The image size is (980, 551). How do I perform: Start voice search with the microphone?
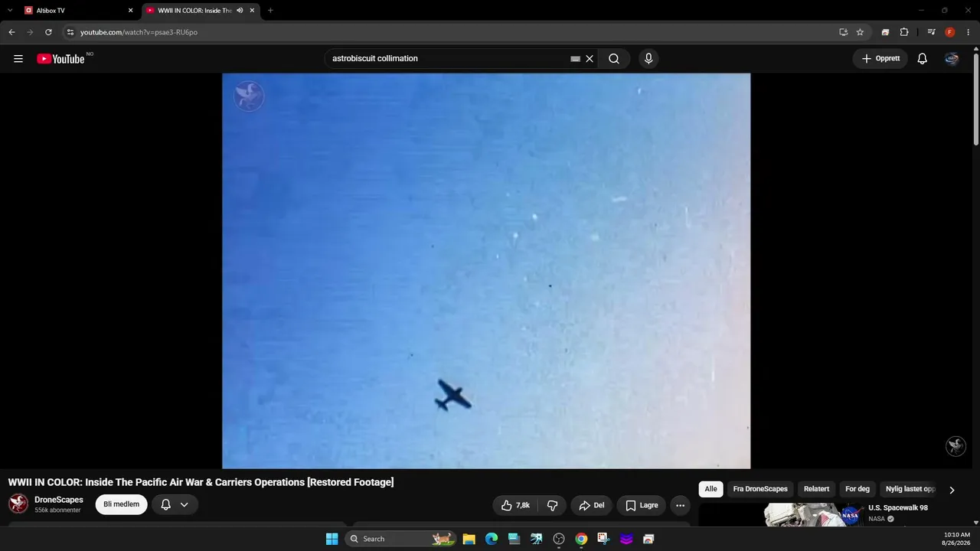pyautogui.click(x=648, y=59)
